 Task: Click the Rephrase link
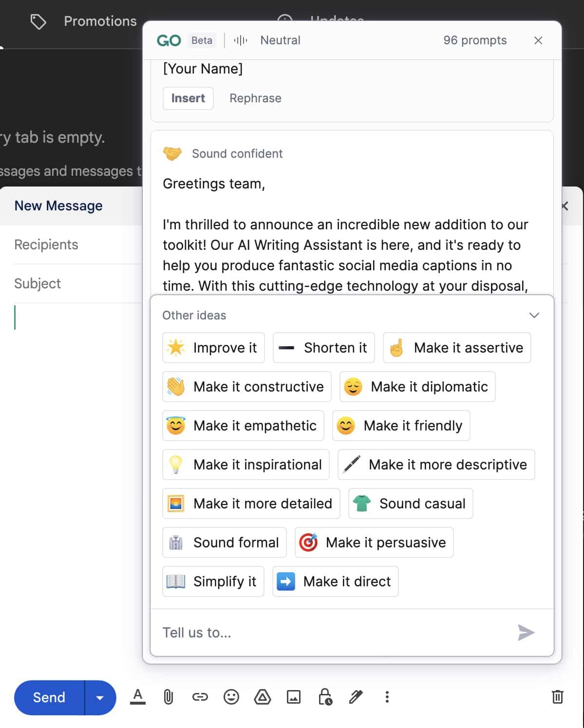[255, 98]
